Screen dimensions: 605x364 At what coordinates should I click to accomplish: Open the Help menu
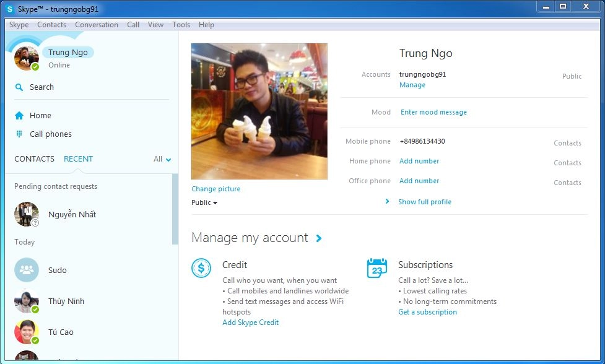point(206,25)
